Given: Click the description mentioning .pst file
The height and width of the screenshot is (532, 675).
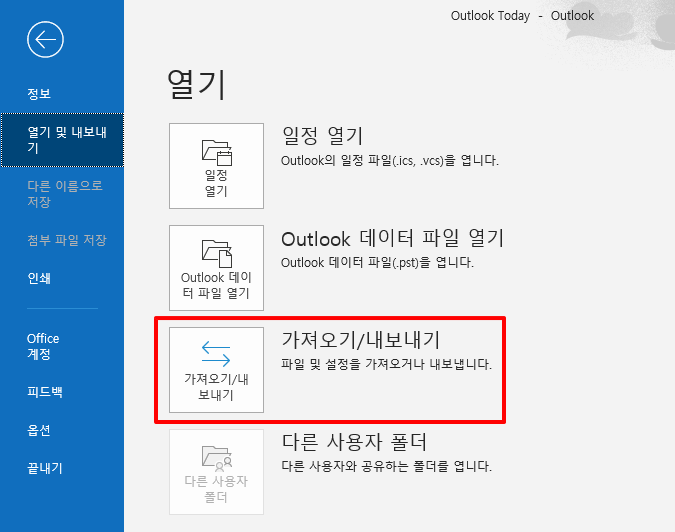Looking at the screenshot, I should [x=377, y=263].
